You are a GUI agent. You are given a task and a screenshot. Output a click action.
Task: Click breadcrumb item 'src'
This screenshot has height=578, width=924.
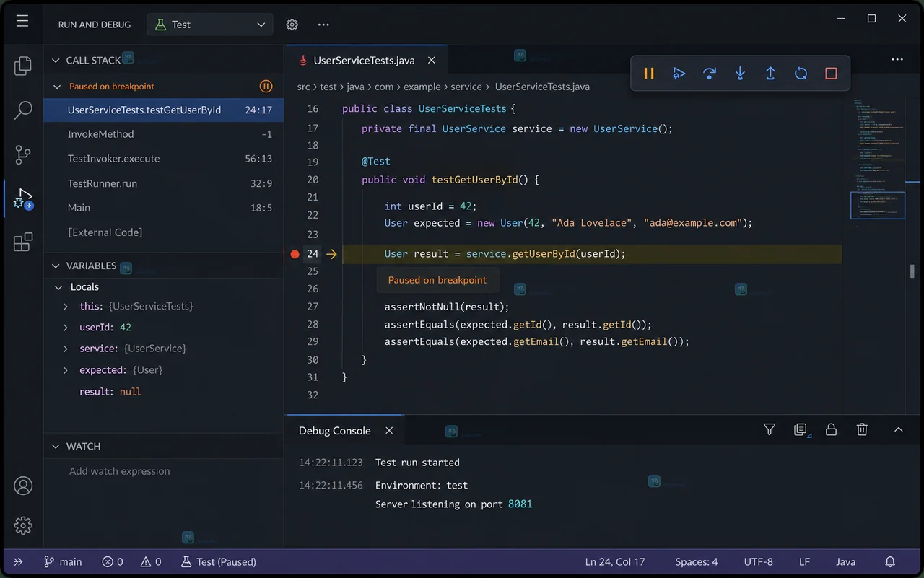point(303,87)
